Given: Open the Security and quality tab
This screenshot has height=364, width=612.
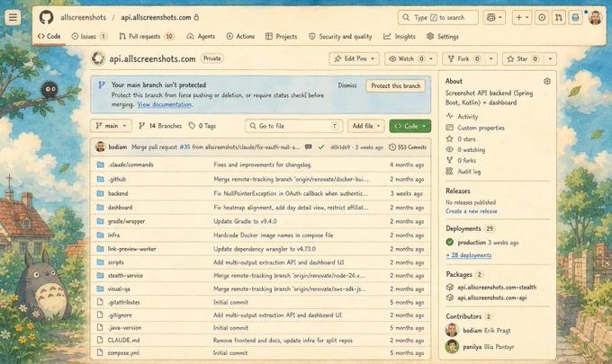Looking at the screenshot, I should (340, 36).
